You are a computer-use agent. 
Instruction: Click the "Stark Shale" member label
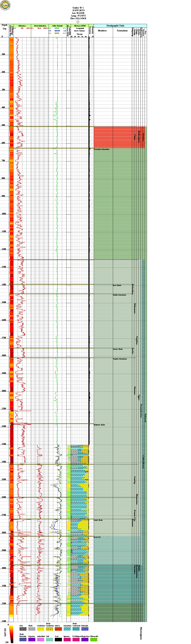click(98, 520)
